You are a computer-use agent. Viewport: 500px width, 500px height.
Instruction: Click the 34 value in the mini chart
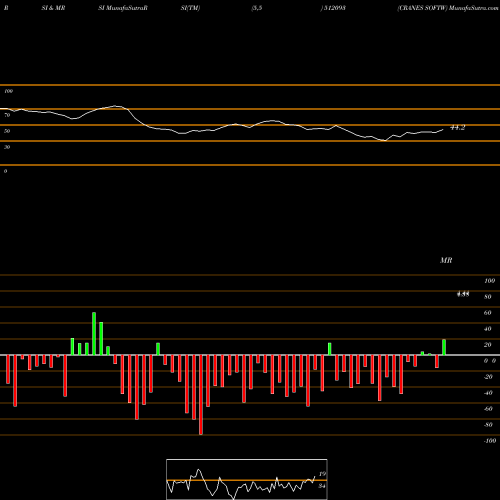pos(322,486)
